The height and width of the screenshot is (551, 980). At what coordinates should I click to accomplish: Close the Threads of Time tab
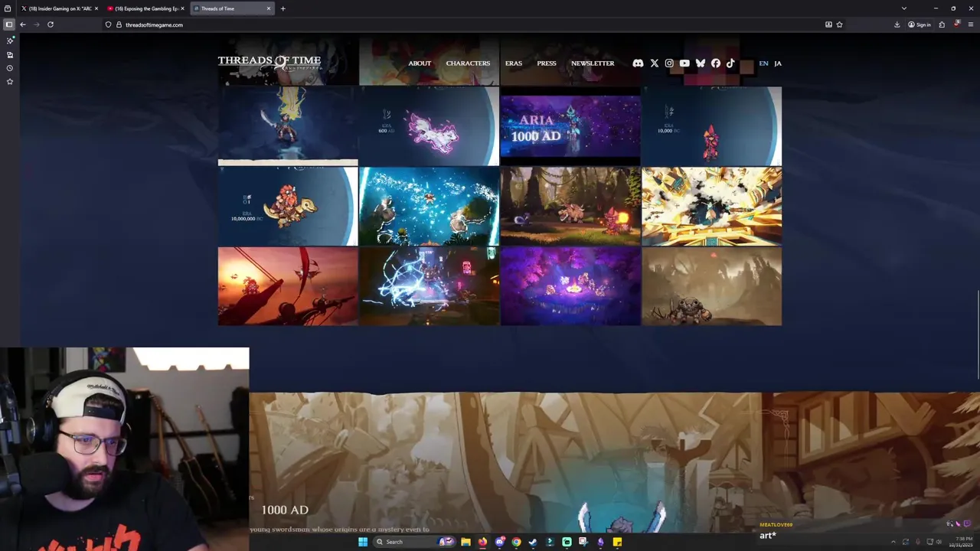pos(268,8)
